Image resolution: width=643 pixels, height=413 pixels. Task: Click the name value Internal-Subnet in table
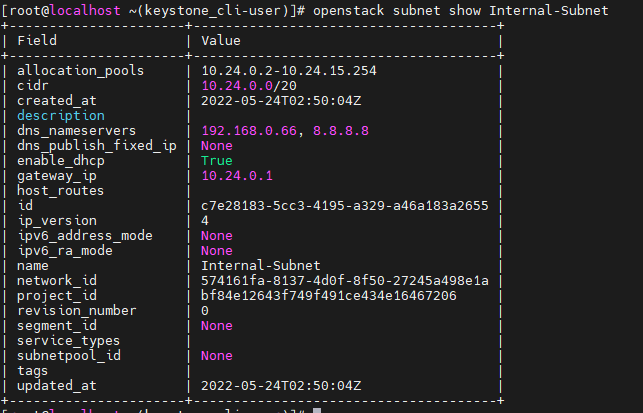pyautogui.click(x=261, y=266)
